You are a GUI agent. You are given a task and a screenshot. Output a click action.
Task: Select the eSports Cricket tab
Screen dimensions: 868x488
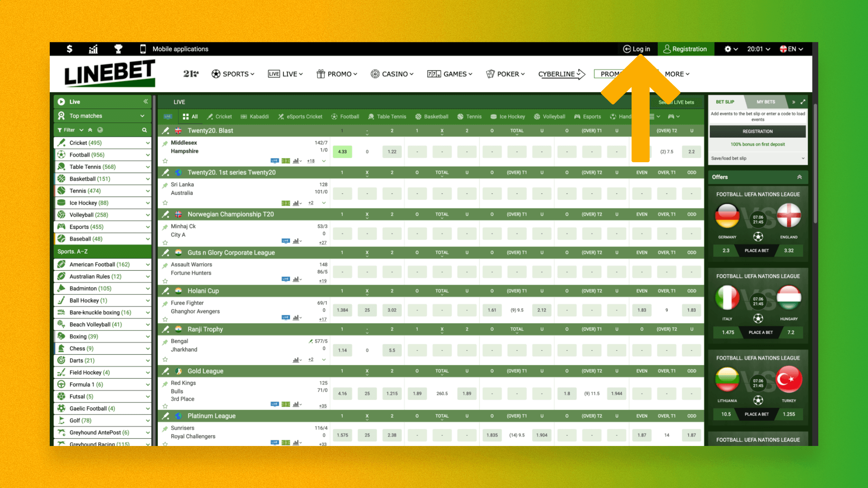(300, 116)
